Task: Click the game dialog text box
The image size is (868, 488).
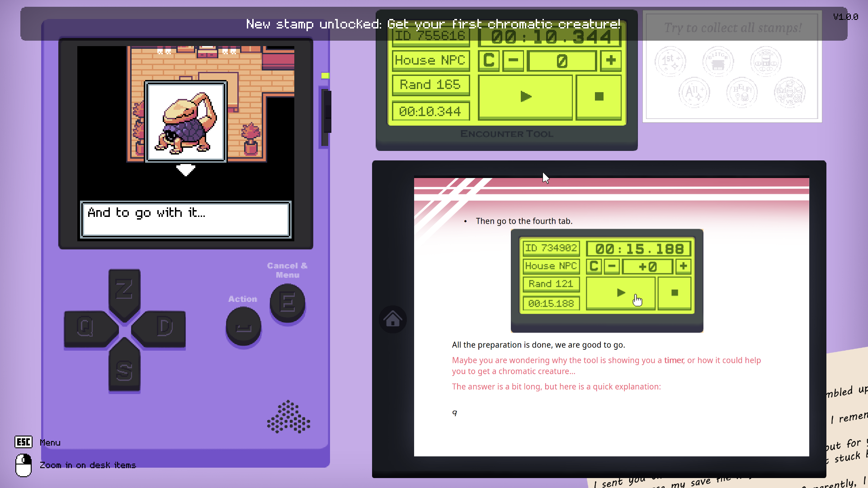Action: (x=185, y=219)
